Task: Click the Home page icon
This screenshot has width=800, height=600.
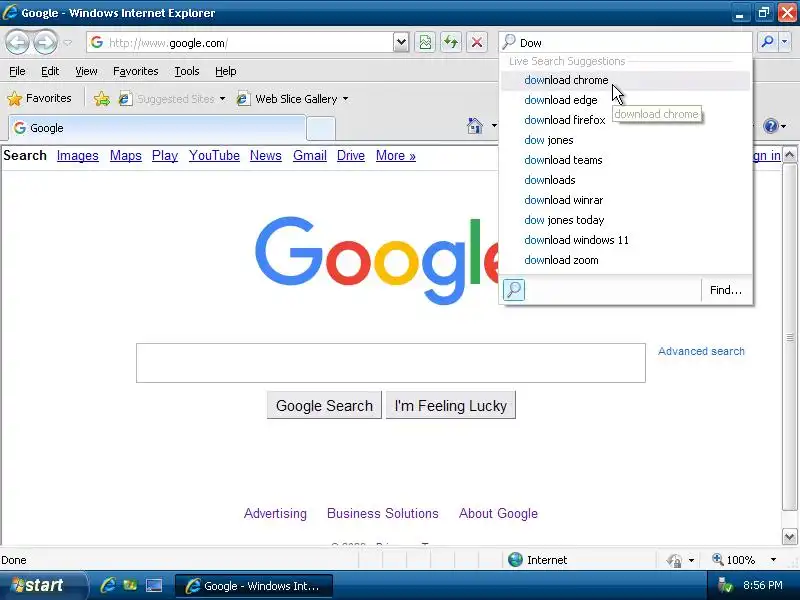Action: point(474,126)
